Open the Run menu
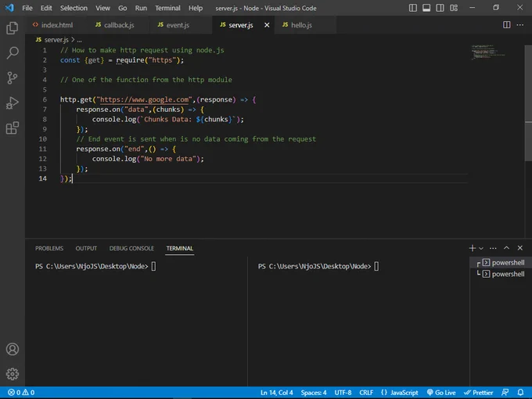The width and height of the screenshot is (532, 399). 141,8
